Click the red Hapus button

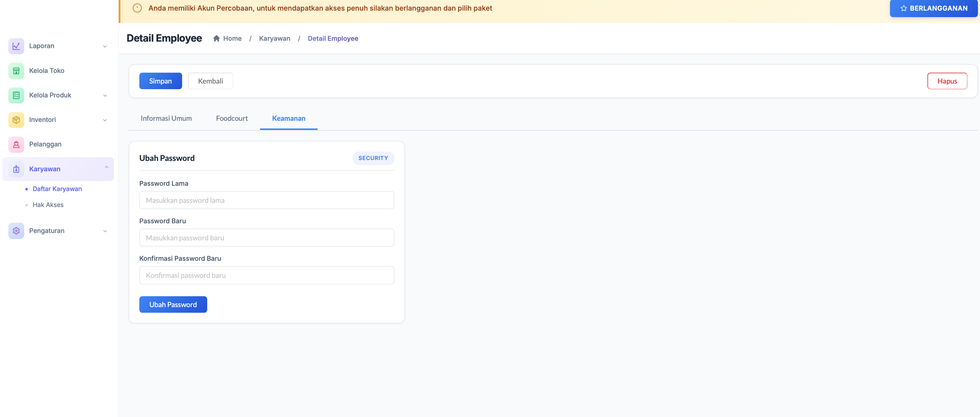(x=947, y=81)
